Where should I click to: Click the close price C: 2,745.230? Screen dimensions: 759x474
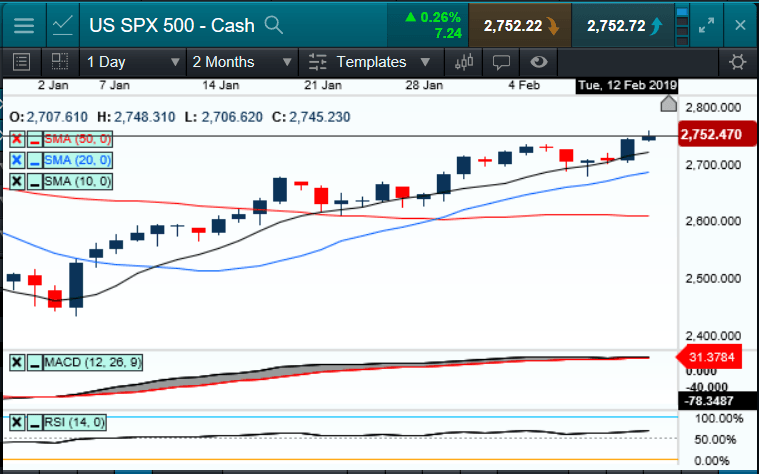tap(311, 117)
